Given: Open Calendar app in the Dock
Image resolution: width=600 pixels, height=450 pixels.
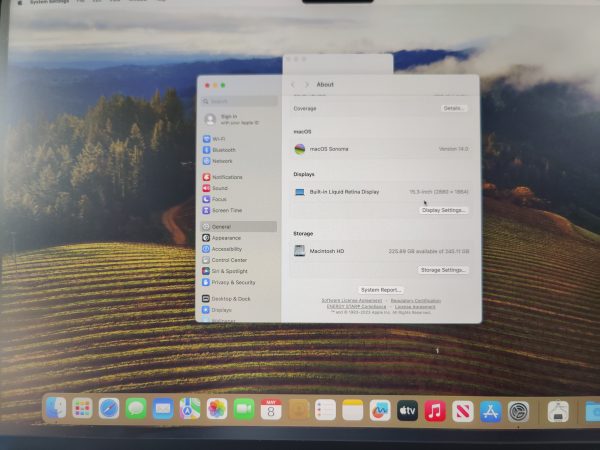Looking at the screenshot, I should pyautogui.click(x=271, y=409).
